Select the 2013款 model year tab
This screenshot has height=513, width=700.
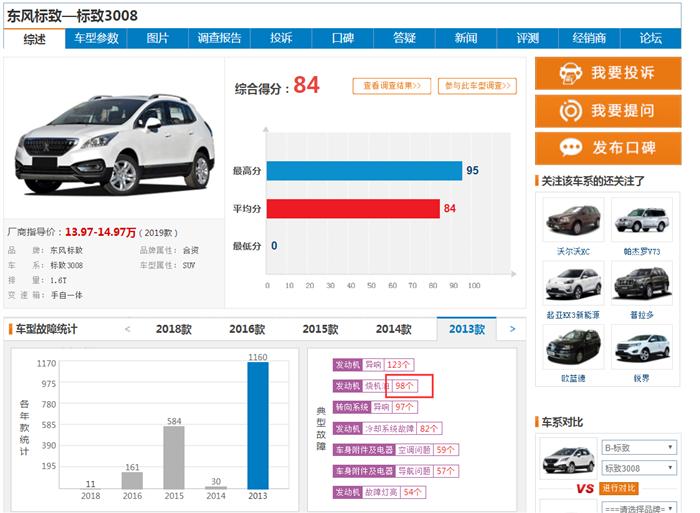click(467, 329)
